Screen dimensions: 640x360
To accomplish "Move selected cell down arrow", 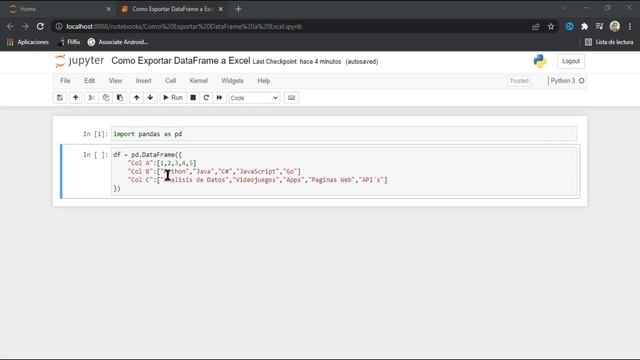I will click(150, 98).
